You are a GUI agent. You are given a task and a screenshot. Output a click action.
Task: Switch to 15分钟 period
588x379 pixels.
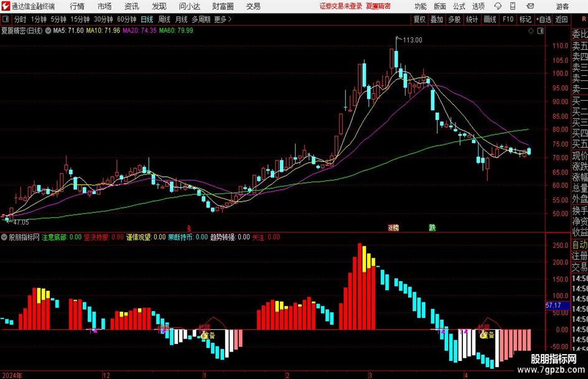click(80, 19)
